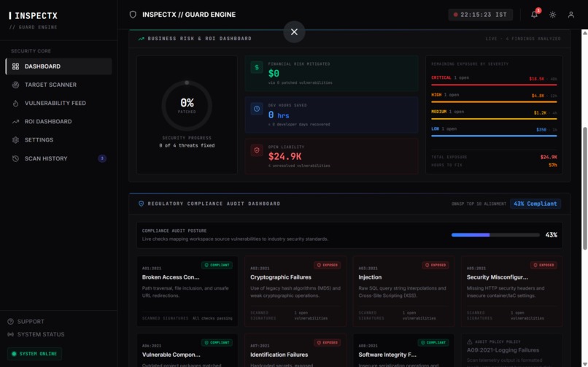
Task: Click the Critical severity exposure bar
Action: pyautogui.click(x=494, y=85)
